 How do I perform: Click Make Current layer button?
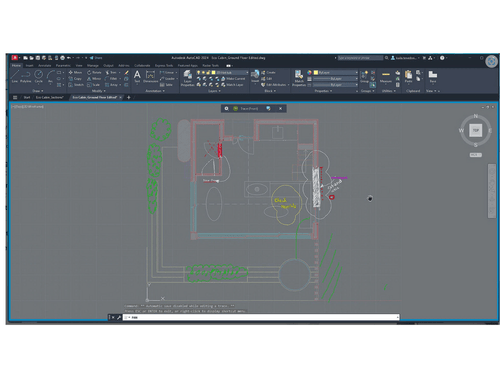233,79
